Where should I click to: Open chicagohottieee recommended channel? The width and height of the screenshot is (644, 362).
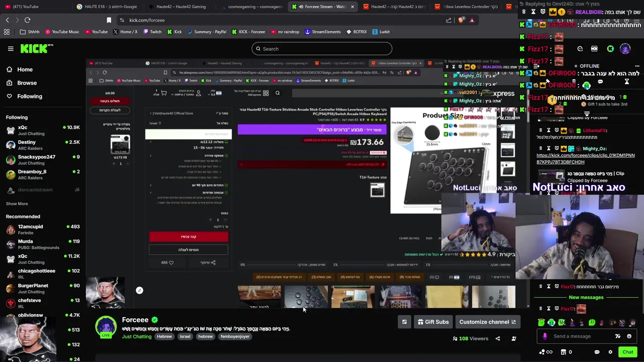point(43,274)
